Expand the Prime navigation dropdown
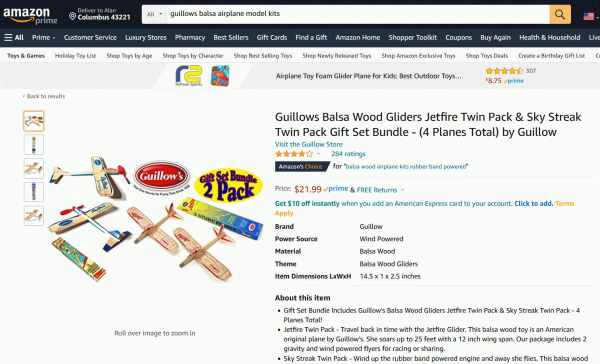 click(x=43, y=37)
